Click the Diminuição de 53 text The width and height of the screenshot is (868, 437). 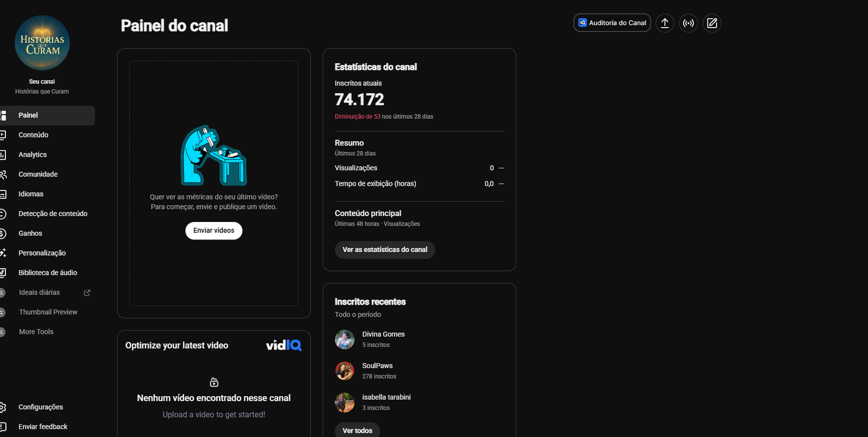click(x=358, y=117)
